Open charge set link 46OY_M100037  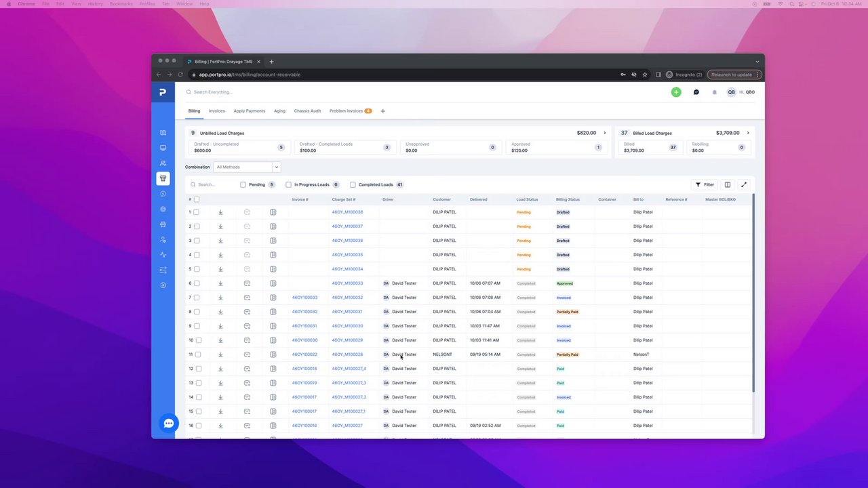pos(347,226)
